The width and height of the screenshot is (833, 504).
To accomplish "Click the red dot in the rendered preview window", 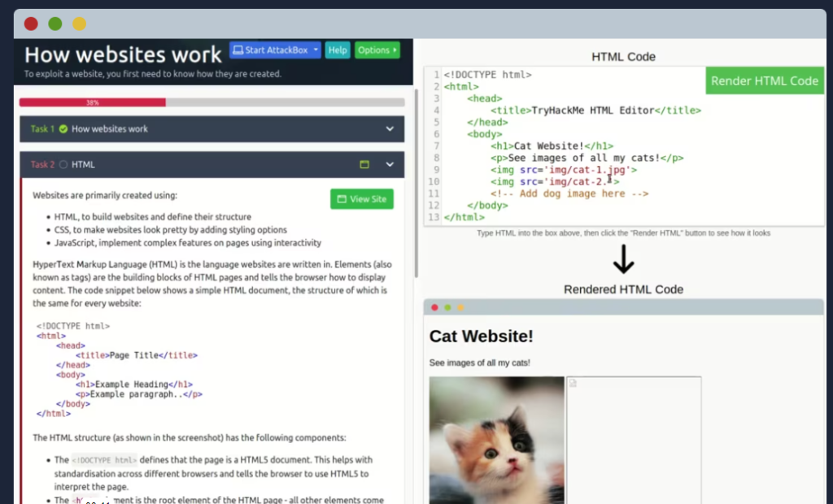I will click(434, 307).
